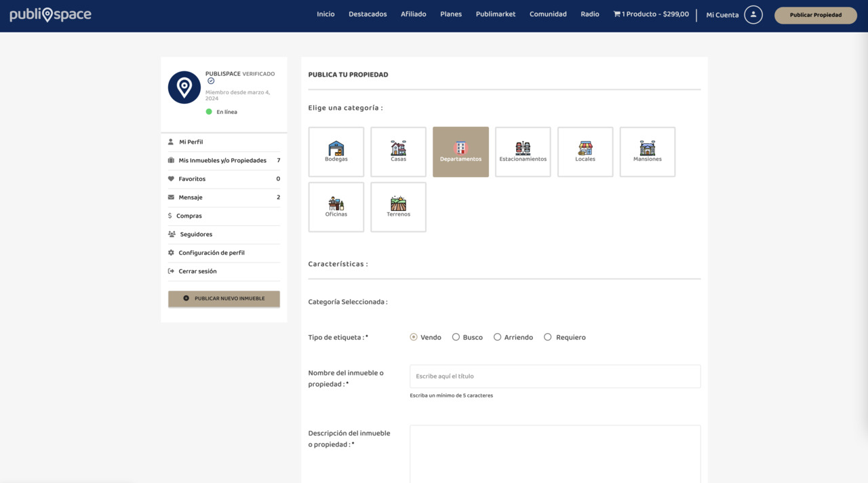868x483 pixels.
Task: Click the people icon beside Seguidores
Action: tap(172, 234)
